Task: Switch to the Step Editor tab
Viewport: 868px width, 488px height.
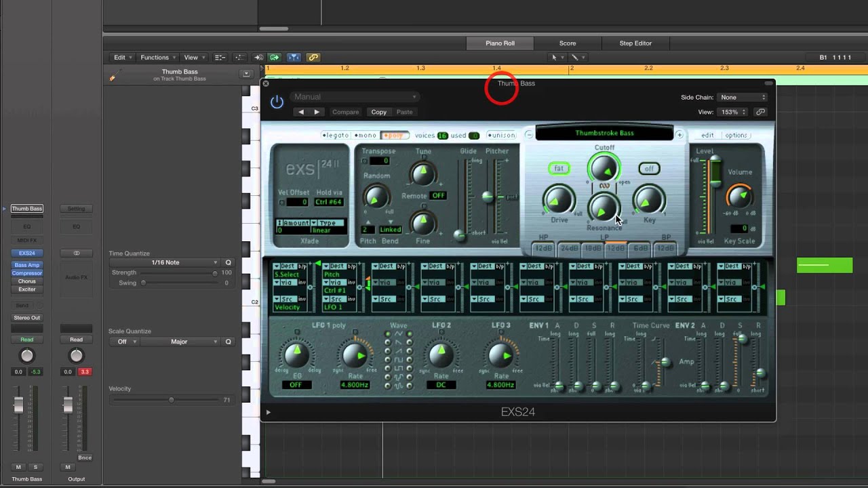Action: tap(635, 43)
